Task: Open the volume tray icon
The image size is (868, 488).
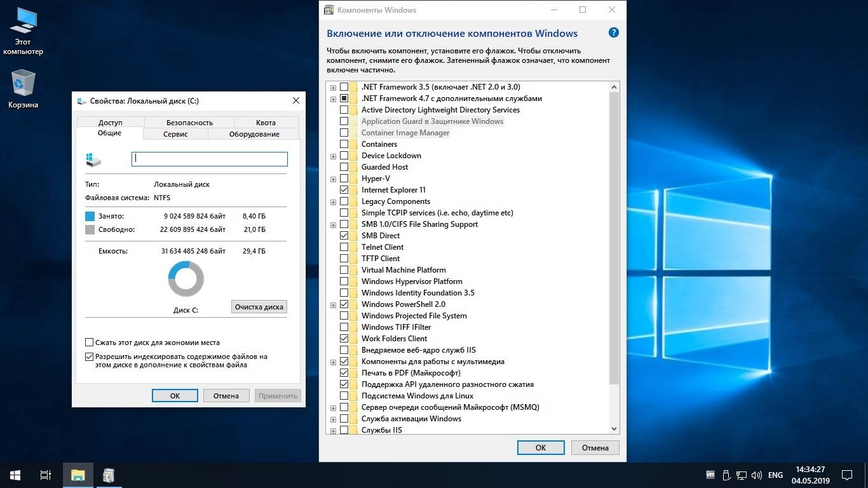Action: pyautogui.click(x=757, y=475)
